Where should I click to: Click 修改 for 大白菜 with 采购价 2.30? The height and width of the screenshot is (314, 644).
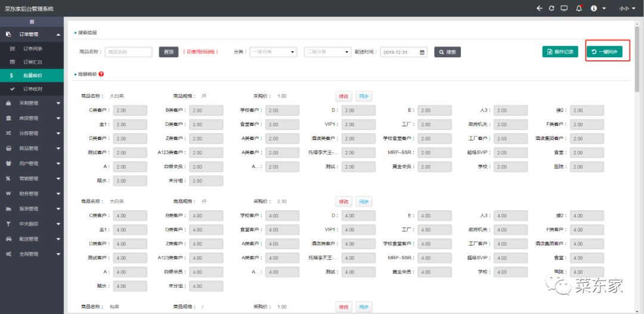tap(344, 201)
